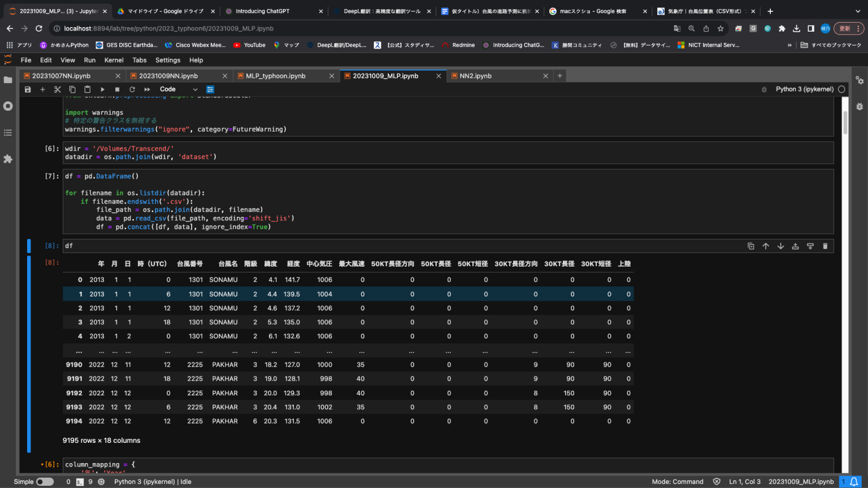Open the file browser sidebar icon

coord(8,80)
